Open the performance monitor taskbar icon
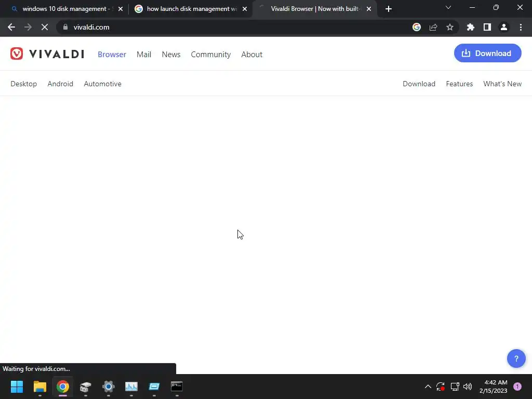 click(131, 387)
